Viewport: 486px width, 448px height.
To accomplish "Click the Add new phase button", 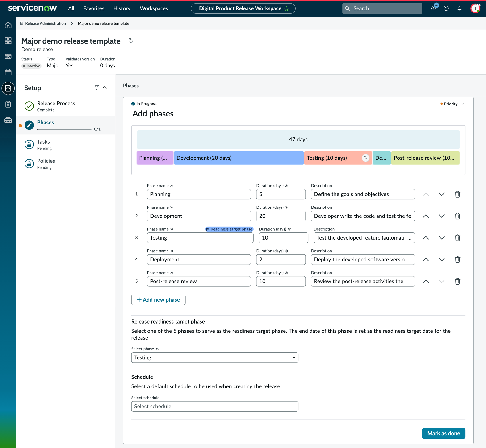I will 158,300.
